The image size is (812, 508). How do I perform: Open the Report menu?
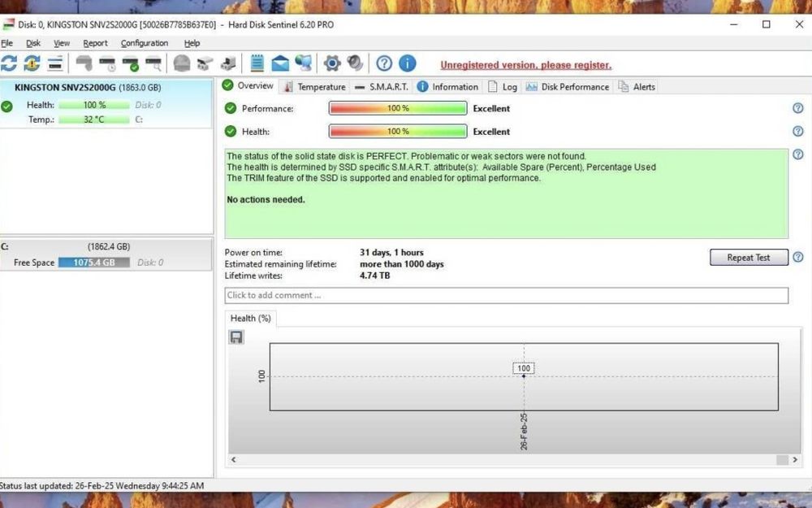coord(95,43)
